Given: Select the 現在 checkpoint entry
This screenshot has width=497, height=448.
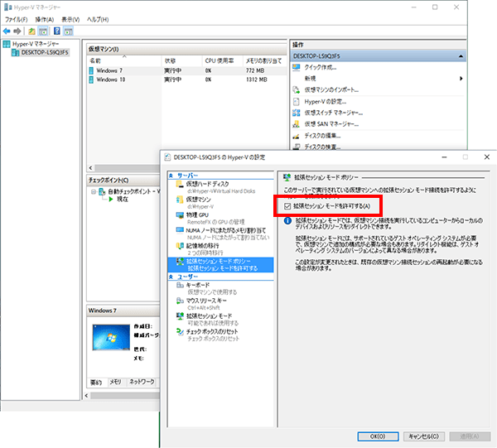Looking at the screenshot, I should (x=123, y=199).
